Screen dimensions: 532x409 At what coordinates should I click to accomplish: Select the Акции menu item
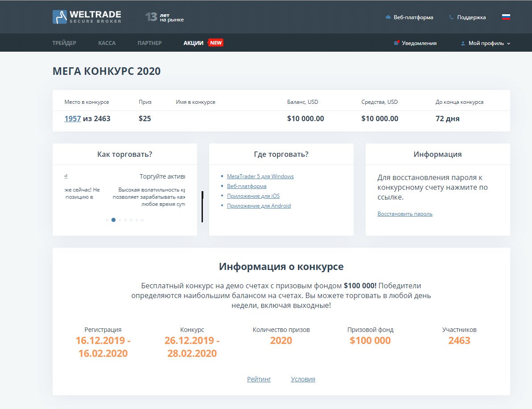193,43
